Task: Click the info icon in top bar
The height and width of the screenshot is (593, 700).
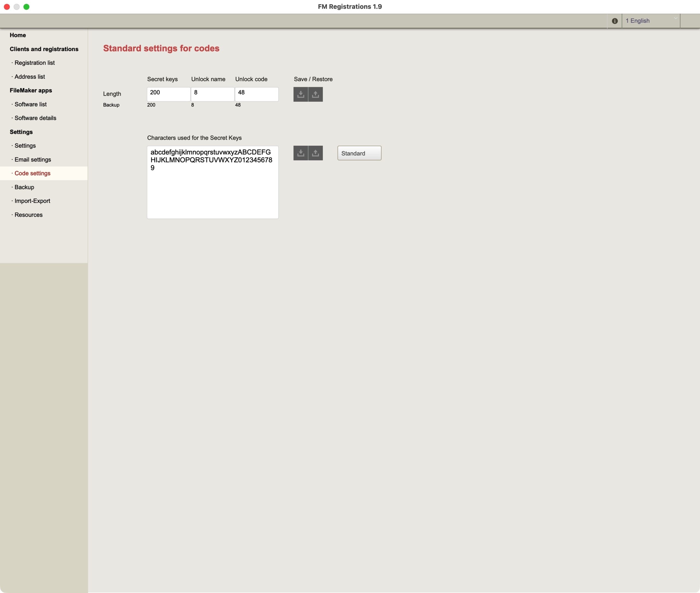Action: (615, 21)
